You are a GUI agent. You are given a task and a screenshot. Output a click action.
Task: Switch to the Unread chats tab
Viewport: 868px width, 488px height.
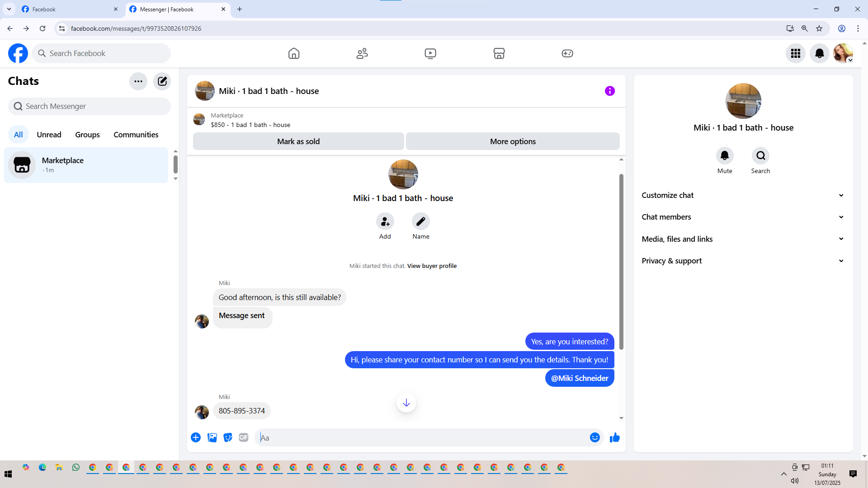pos(49,135)
